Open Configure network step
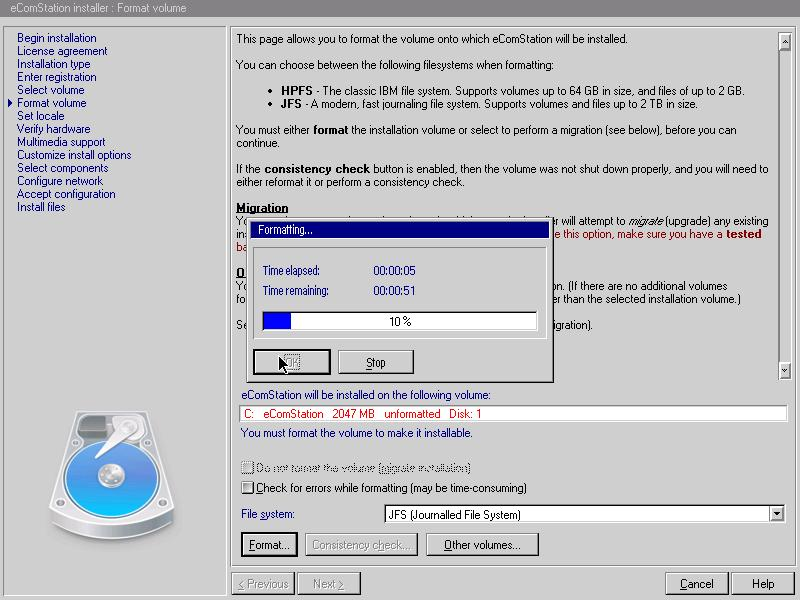The width and height of the screenshot is (800, 600). [x=60, y=181]
